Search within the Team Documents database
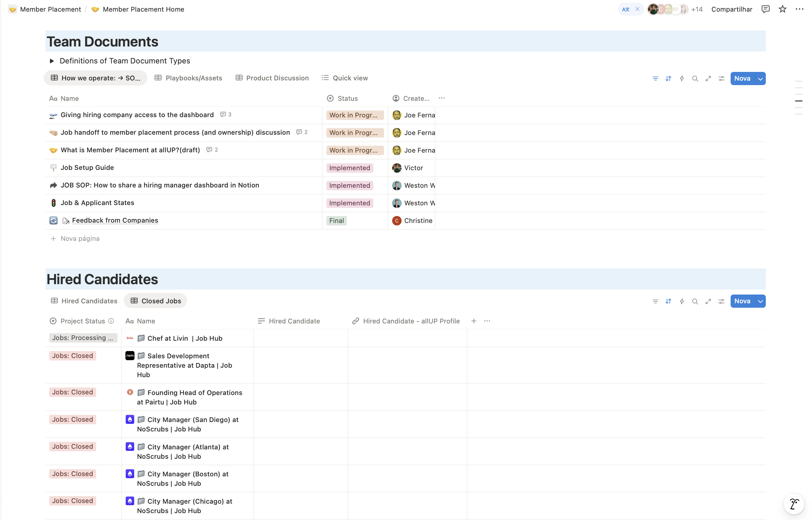 [695, 78]
